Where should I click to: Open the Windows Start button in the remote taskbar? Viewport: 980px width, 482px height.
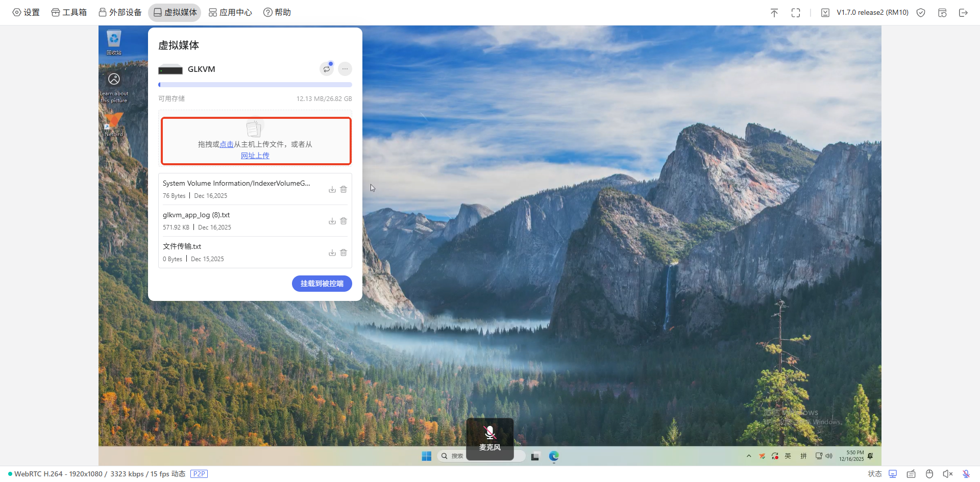(x=427, y=456)
